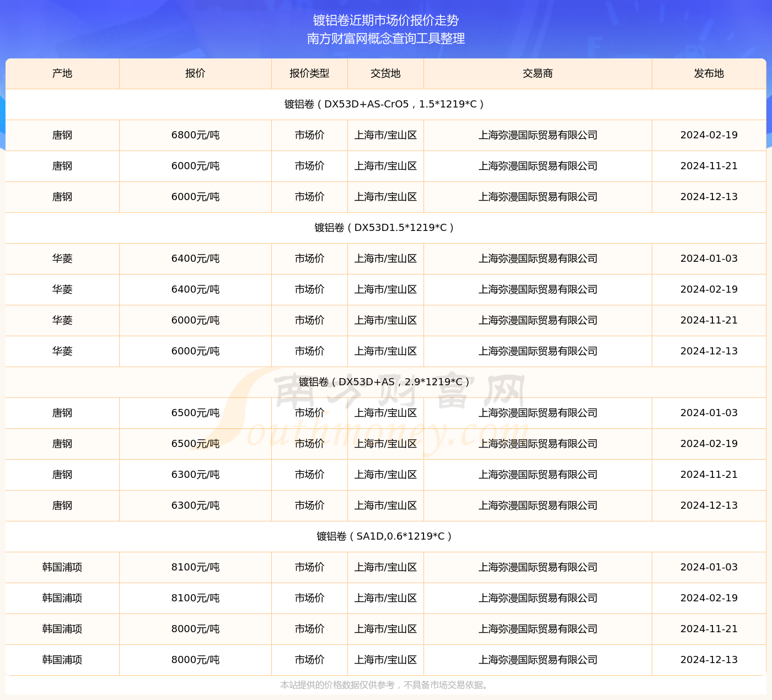Click 上海市/宝山区 in the 华菱 2024-02-19 row
The height and width of the screenshot is (700, 772).
[385, 289]
